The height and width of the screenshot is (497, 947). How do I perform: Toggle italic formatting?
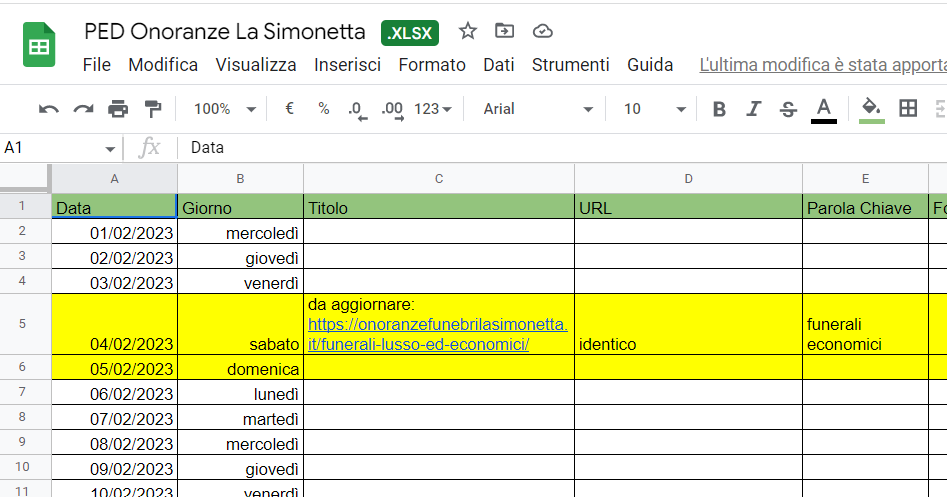[x=753, y=109]
